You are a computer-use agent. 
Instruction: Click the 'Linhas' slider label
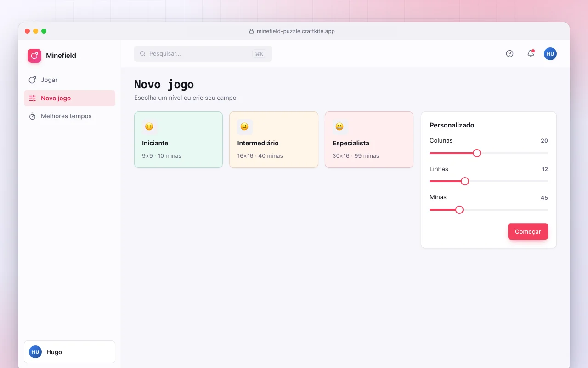(x=439, y=169)
